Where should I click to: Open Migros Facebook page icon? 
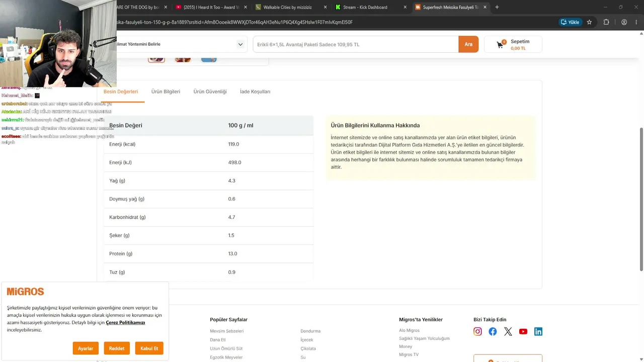(x=493, y=331)
